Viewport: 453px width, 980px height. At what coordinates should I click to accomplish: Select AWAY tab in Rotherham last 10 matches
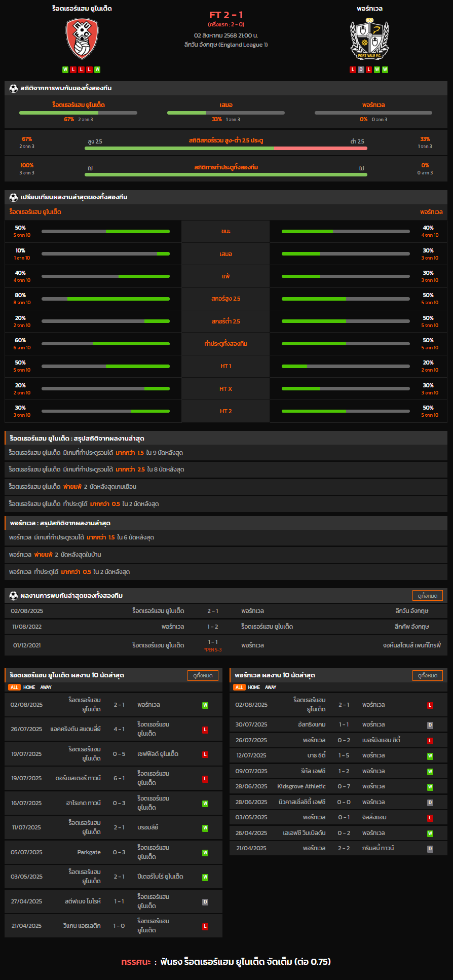(46, 687)
